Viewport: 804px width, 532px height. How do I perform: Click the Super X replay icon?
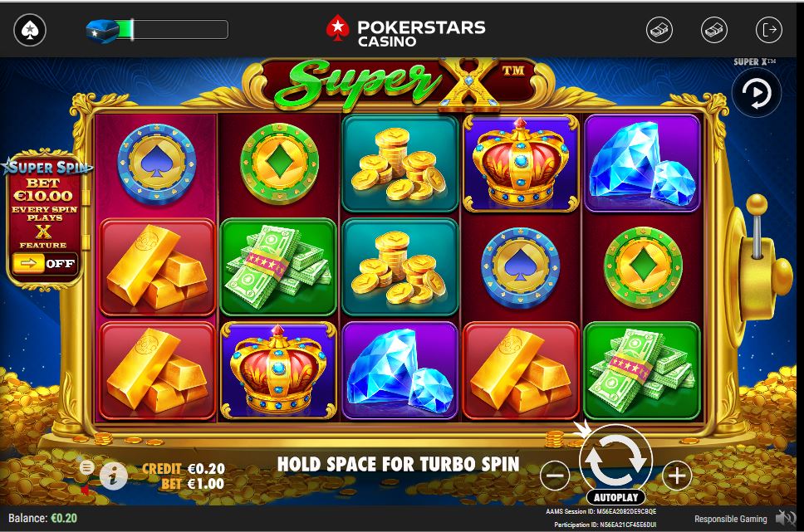pos(757,93)
